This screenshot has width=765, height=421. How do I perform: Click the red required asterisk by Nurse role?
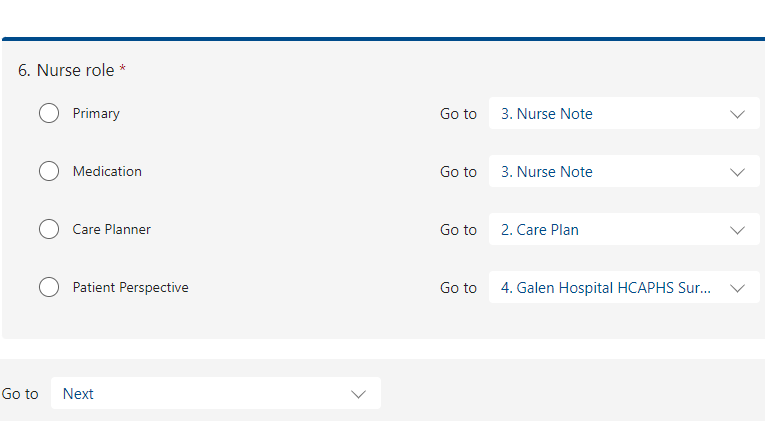123,69
